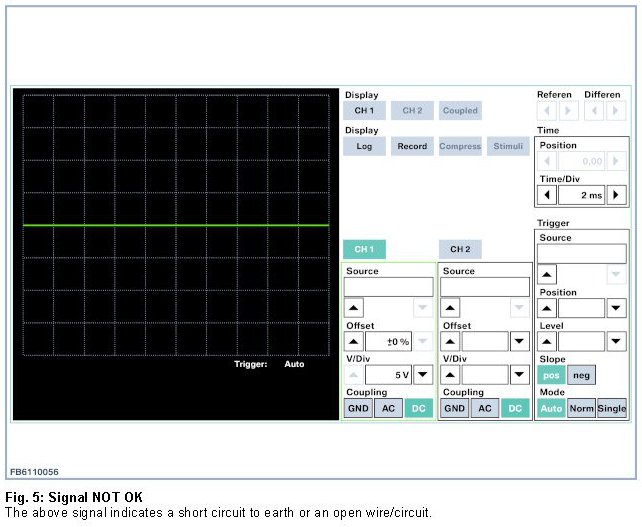642x527 pixels.
Task: Decrease Time/Div with the left arrow
Action: pos(548,195)
